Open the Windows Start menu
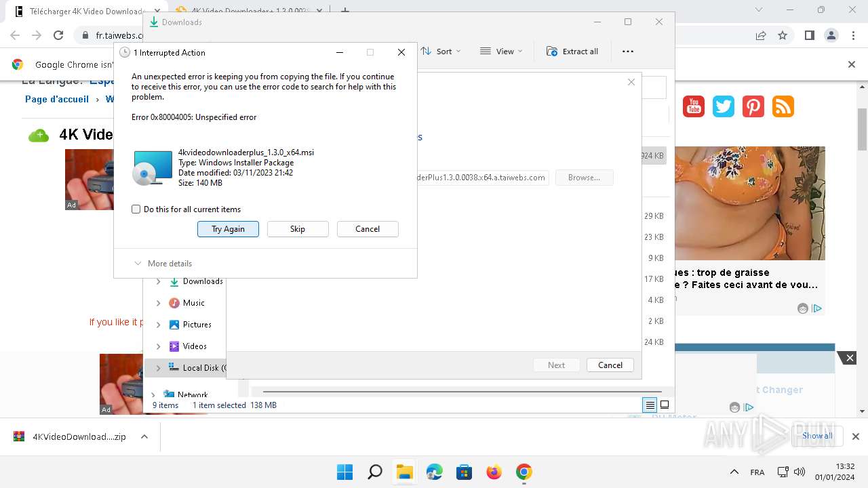Viewport: 868px width, 488px height. (x=344, y=472)
